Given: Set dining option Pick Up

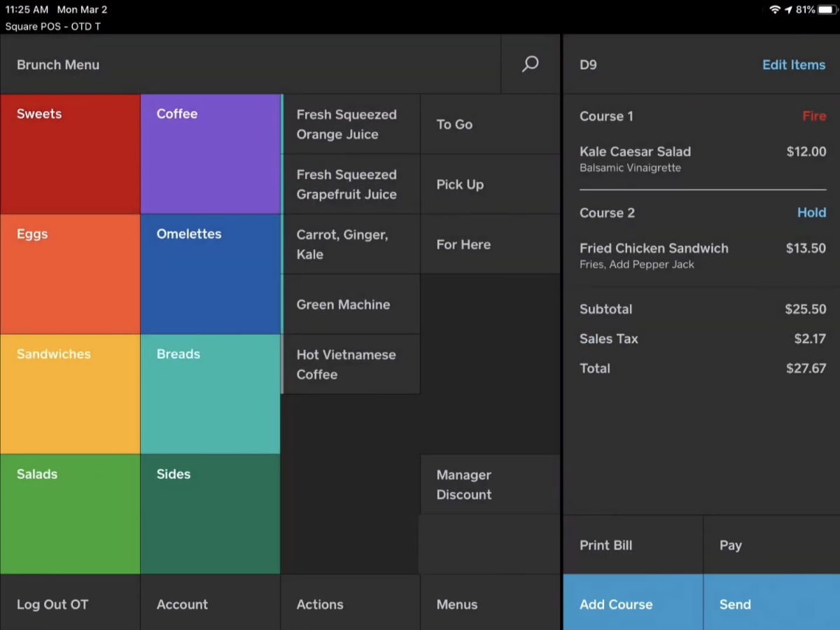Looking at the screenshot, I should point(490,184).
